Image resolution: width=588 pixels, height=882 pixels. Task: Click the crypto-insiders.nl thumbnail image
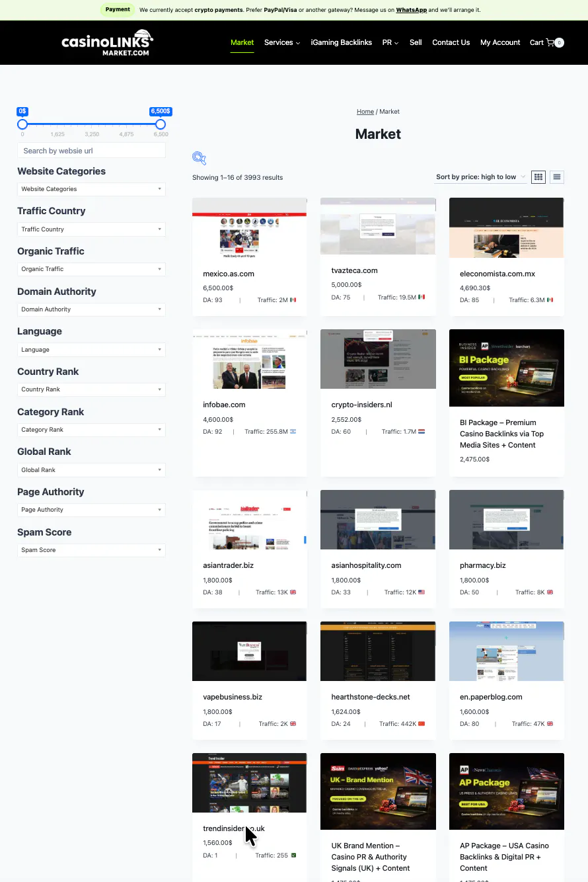click(x=378, y=359)
